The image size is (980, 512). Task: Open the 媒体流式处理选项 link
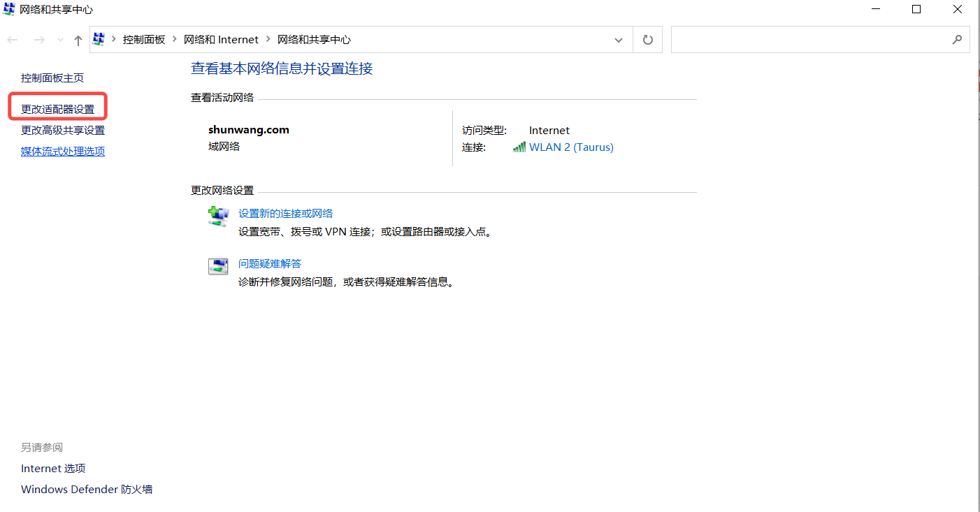click(x=63, y=152)
